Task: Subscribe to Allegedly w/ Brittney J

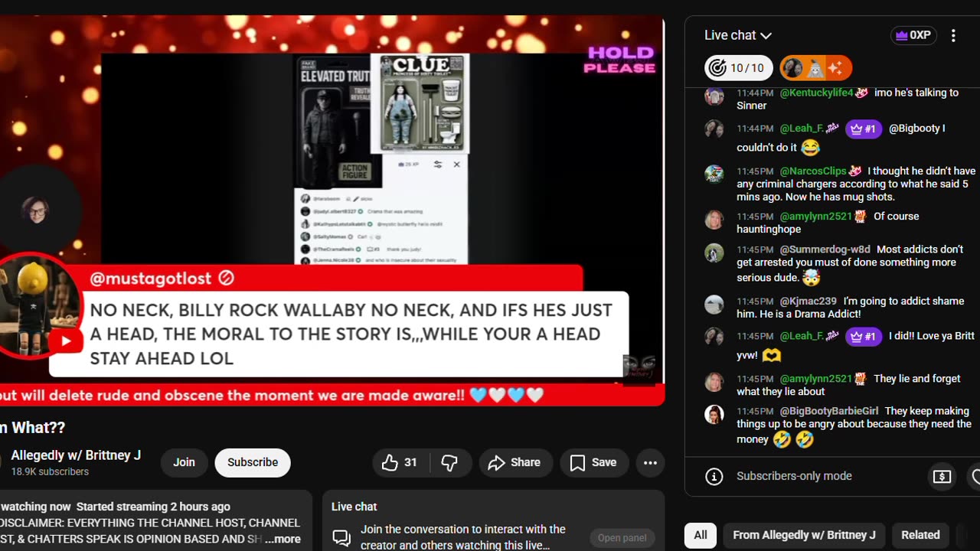Action: 253,462
